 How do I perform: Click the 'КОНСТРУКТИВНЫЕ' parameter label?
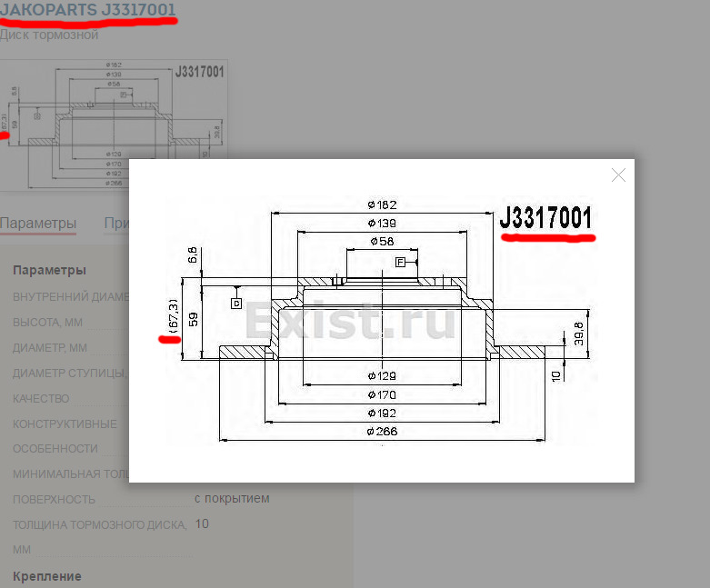point(65,424)
